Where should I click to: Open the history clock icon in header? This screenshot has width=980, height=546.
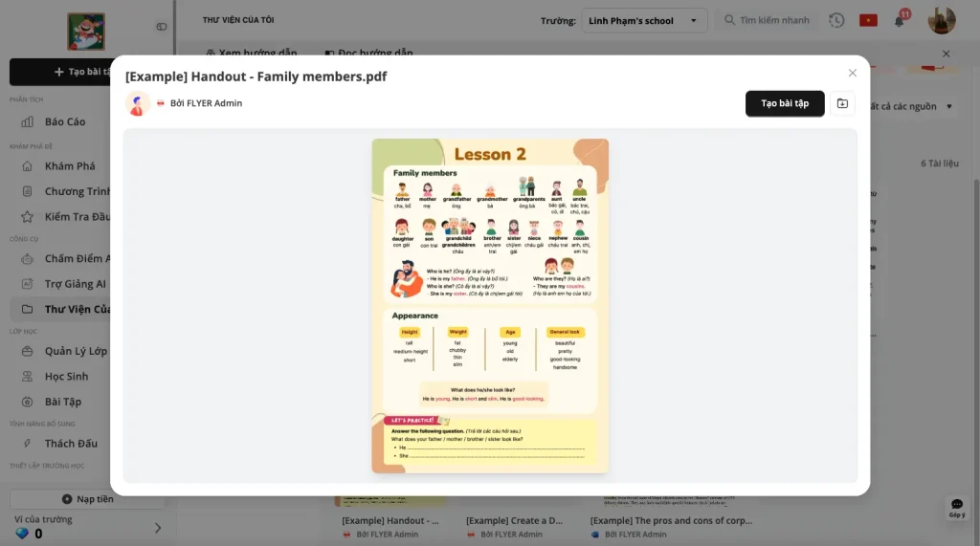836,20
